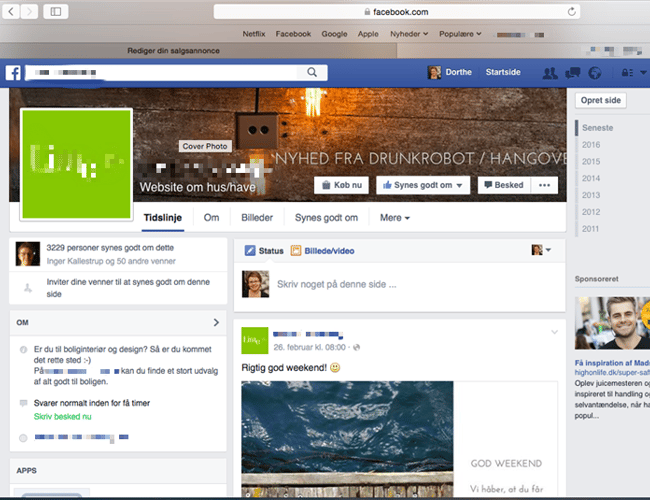Open more options ellipsis button
Image resolution: width=650 pixels, height=500 pixels.
click(x=544, y=185)
